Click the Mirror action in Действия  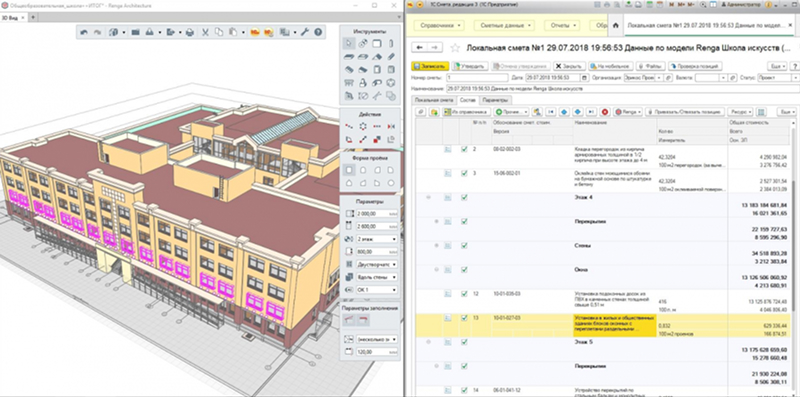pos(391,126)
